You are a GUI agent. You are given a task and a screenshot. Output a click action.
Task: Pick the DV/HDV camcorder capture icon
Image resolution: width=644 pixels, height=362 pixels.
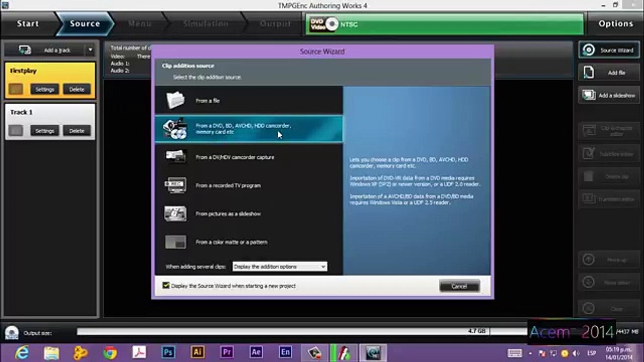tap(176, 157)
